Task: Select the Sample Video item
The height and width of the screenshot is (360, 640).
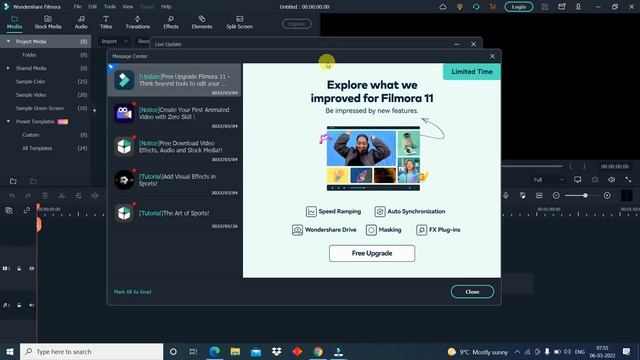Action: [x=31, y=95]
